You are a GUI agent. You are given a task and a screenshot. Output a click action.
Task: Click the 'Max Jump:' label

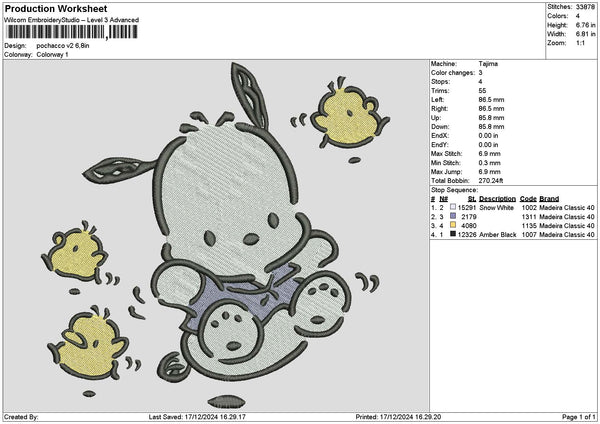447,172
